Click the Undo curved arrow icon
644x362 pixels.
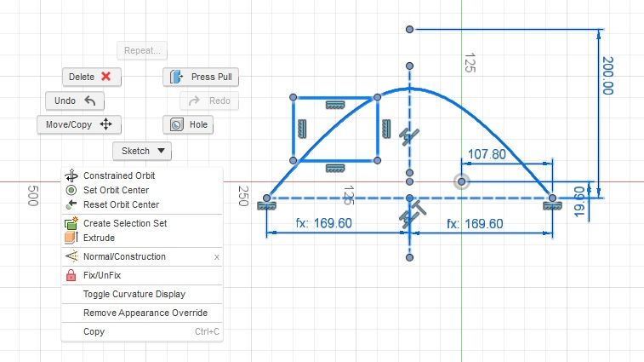(89, 101)
